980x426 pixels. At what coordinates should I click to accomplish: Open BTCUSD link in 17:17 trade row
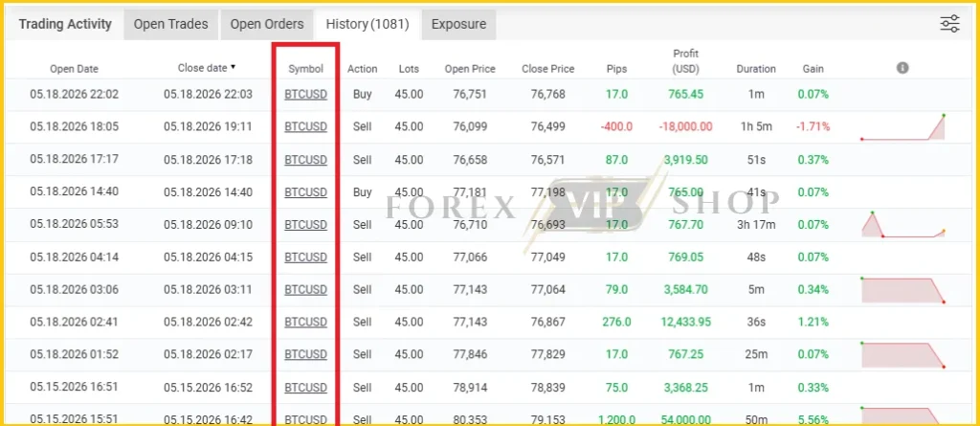pyautogui.click(x=305, y=160)
